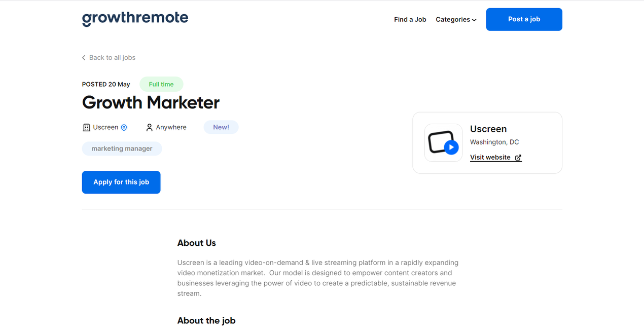Click the external link icon after Visit website
The image size is (644, 335).
[x=518, y=157]
